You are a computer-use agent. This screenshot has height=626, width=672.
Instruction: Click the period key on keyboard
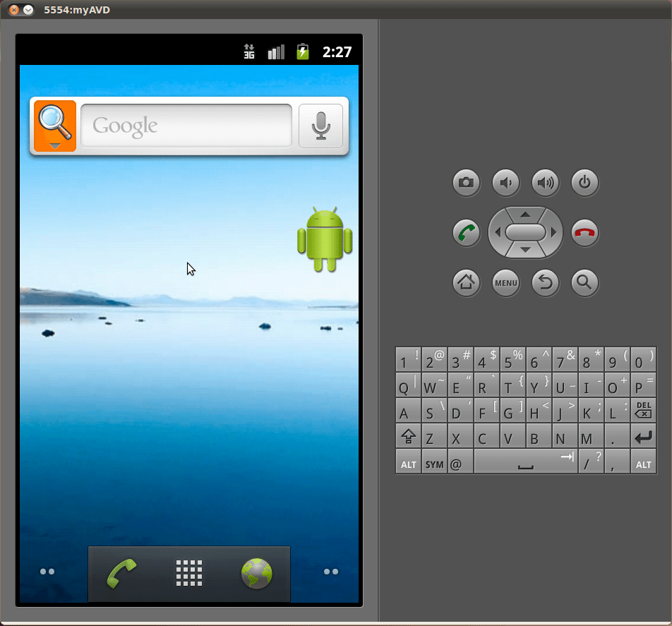tap(617, 435)
